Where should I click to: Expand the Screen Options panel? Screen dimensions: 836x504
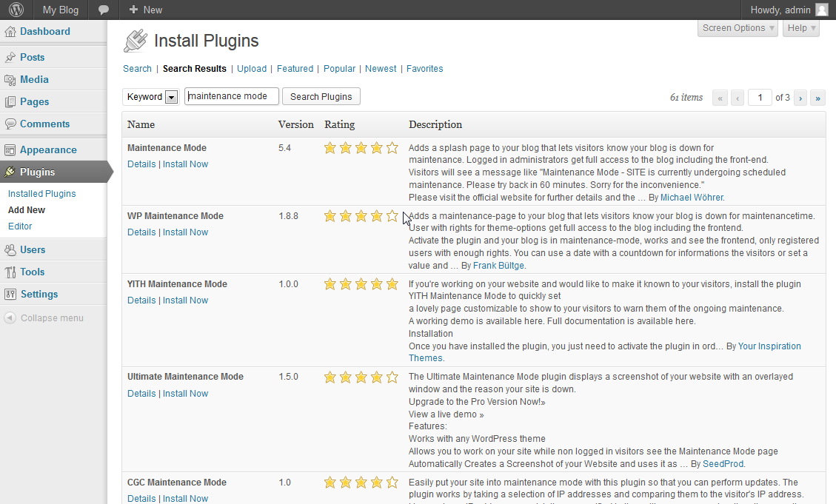pyautogui.click(x=738, y=28)
